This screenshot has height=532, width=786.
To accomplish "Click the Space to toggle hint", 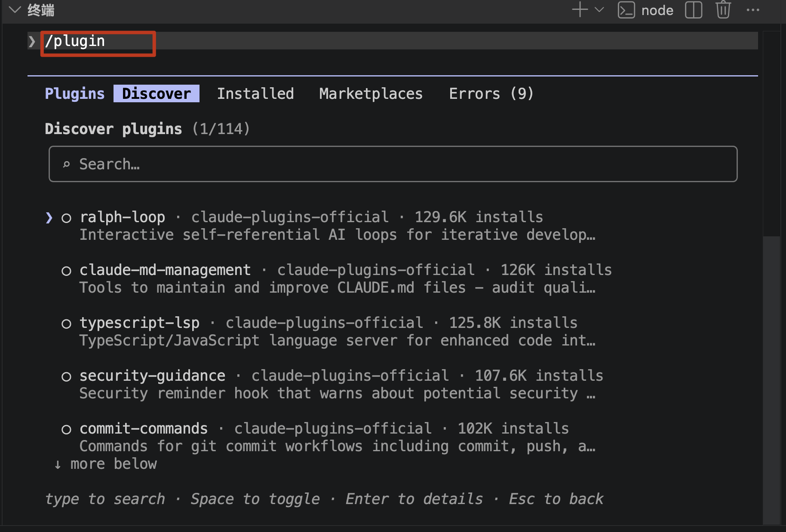I will (x=255, y=499).
